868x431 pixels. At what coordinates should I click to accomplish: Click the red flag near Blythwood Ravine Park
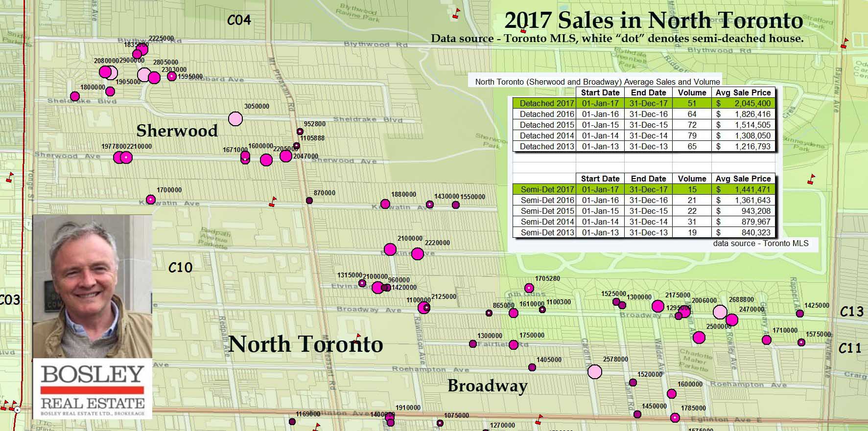tap(456, 13)
